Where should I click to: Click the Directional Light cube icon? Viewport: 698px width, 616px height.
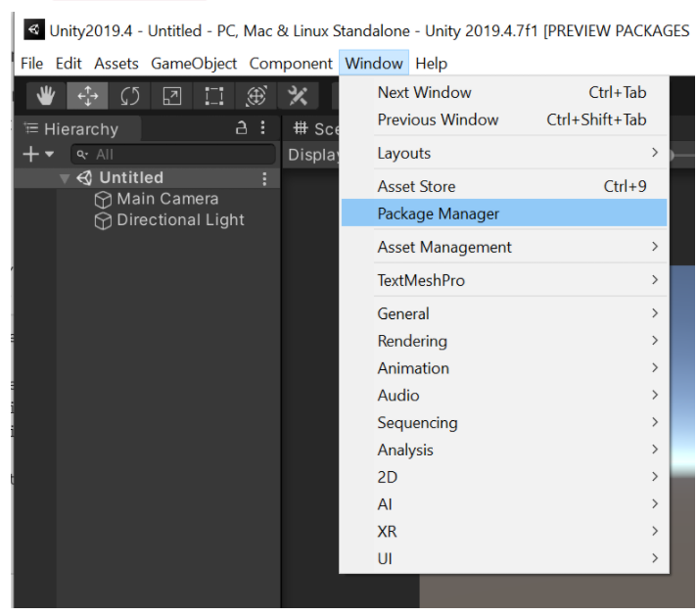point(103,221)
